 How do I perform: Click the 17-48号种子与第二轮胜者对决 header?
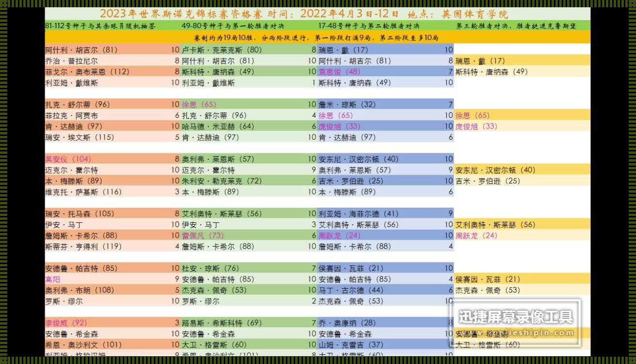click(x=369, y=26)
